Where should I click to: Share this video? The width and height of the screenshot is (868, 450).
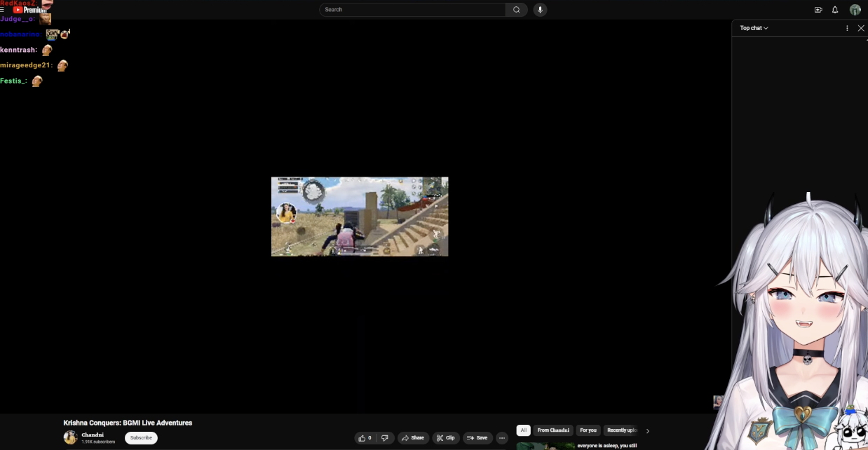tap(414, 438)
